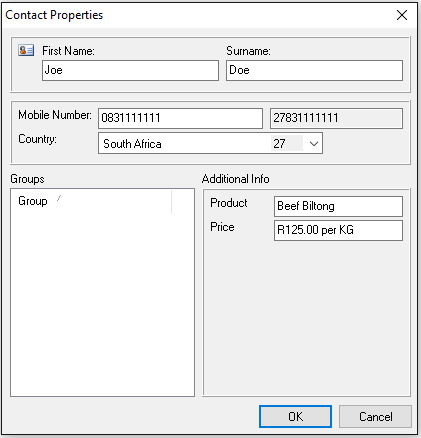Click the Group column header
Image resolution: width=421 pixels, height=438 pixels.
point(91,201)
